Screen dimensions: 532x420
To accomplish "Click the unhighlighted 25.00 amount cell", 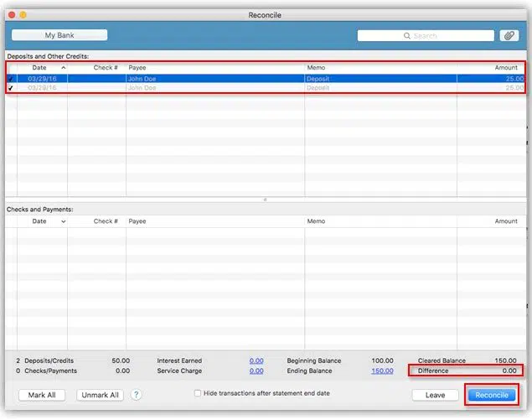I will point(491,88).
